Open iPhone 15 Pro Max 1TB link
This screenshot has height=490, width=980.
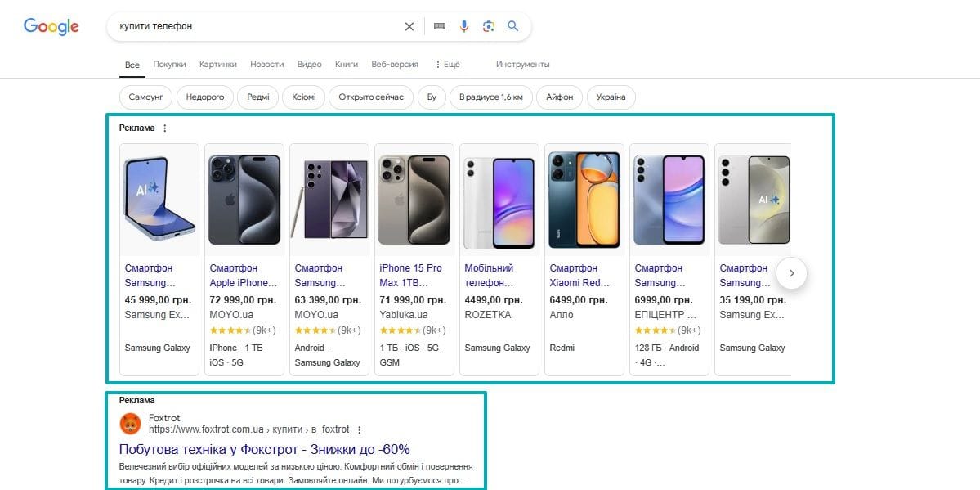coord(411,276)
